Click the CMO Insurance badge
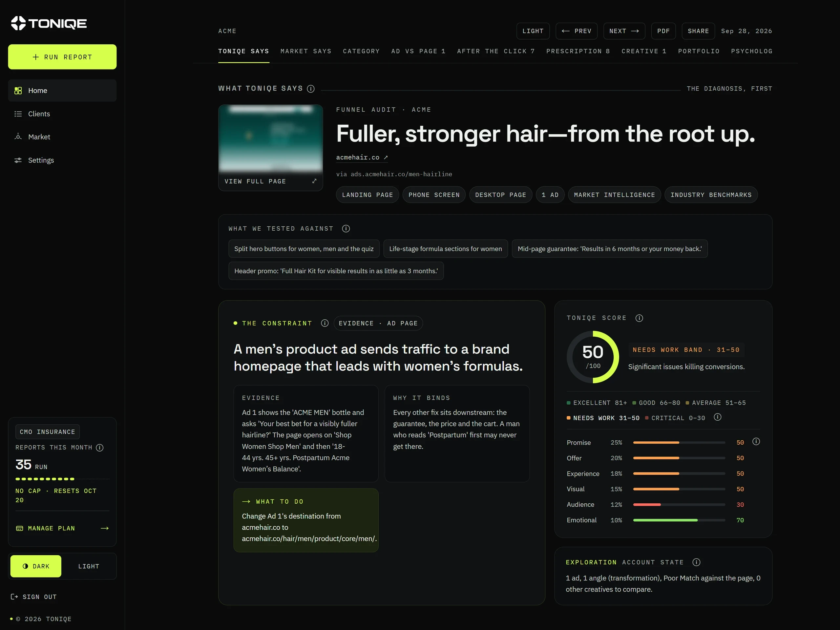Viewport: 840px width, 630px height. 48,432
